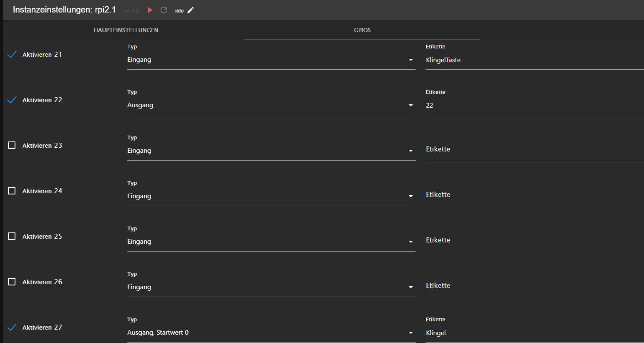Expand the Ausgang type dropdown for GPIO 22
644x343 pixels.
[271, 106]
